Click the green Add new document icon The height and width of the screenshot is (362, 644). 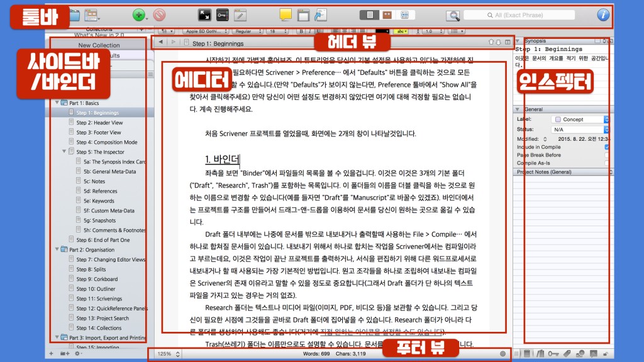coord(138,15)
